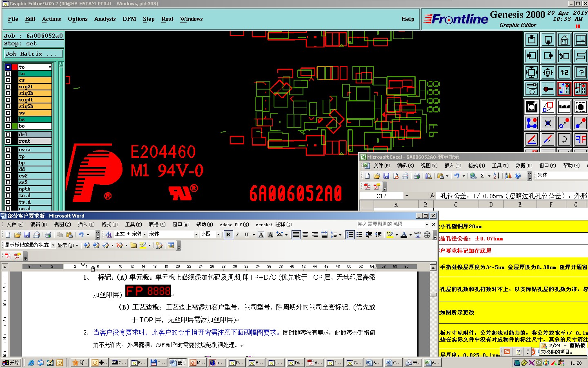Viewport: 588px width, 368px height.
Task: Toggle checkbox for layer sig2t
Action: [x=8, y=87]
